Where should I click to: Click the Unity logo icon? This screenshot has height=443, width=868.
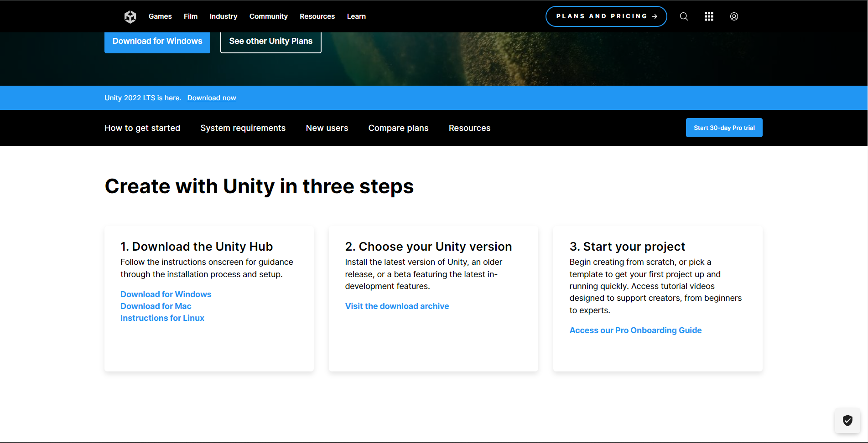click(x=130, y=16)
